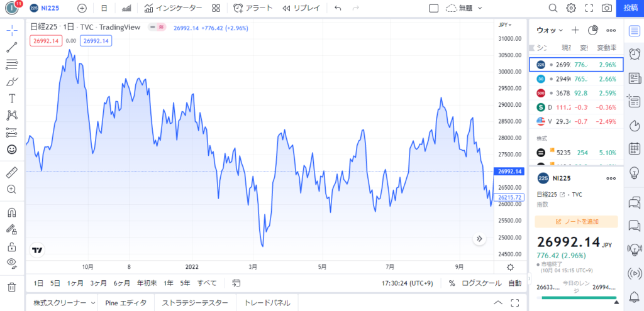Redo the last chart action

click(356, 8)
